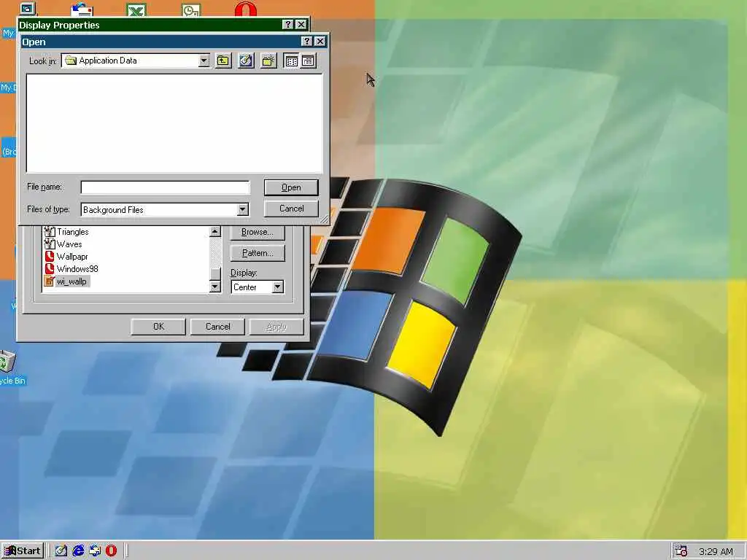Click the Pattern... button

(258, 253)
